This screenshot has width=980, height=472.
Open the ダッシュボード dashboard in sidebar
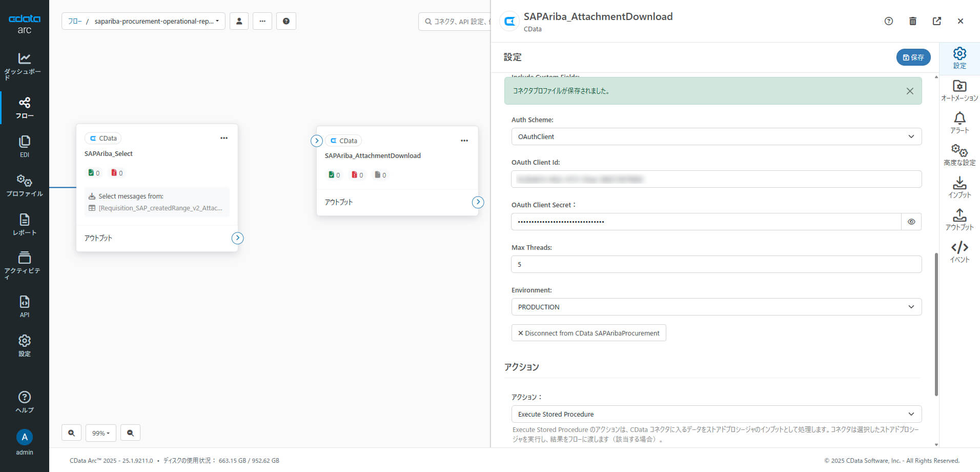click(24, 66)
